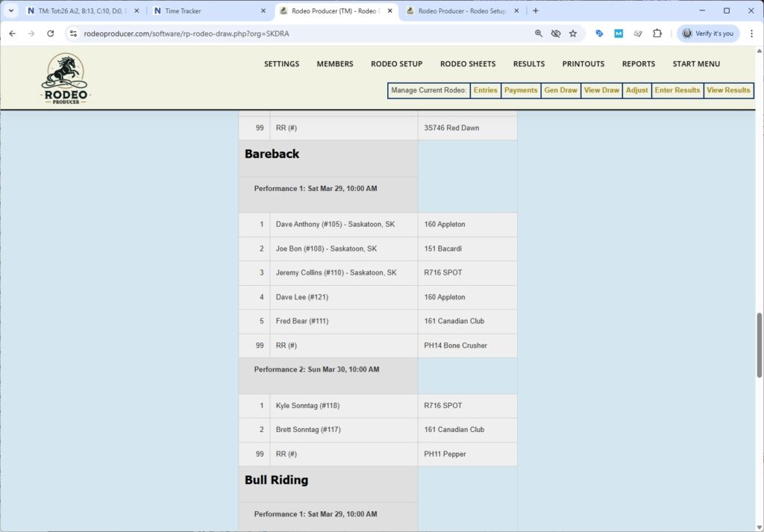
Task: Select the RODEO SHEETS menu item
Action: point(467,63)
